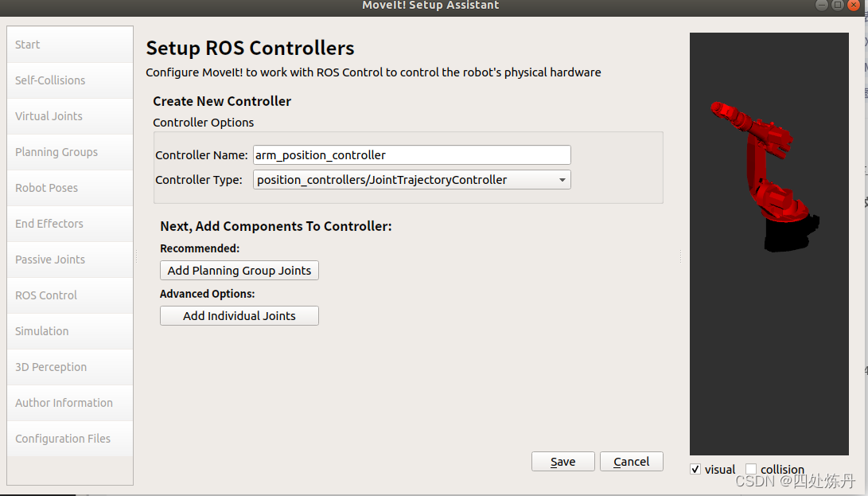
Task: Open the Simulation page
Action: click(70, 331)
